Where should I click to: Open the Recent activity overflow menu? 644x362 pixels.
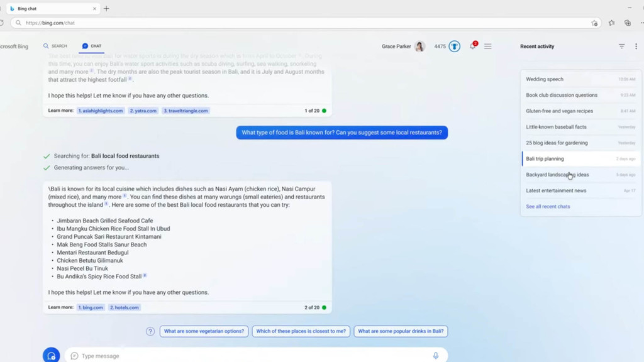(x=635, y=46)
